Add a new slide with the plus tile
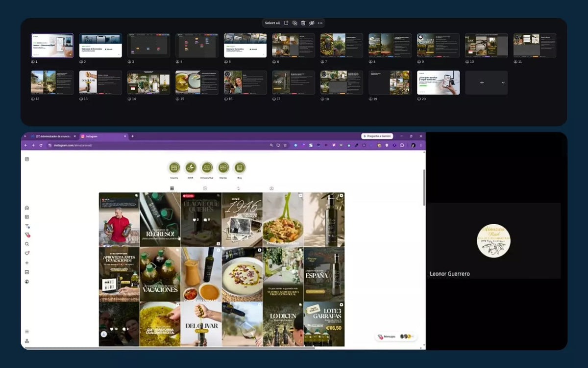The width and height of the screenshot is (588, 368). (482, 83)
